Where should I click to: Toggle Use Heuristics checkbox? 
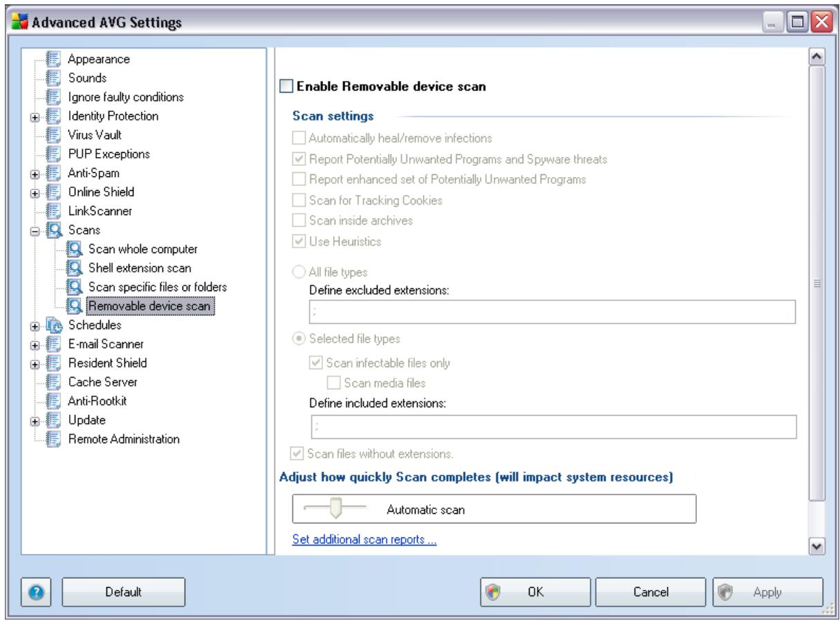pos(299,242)
